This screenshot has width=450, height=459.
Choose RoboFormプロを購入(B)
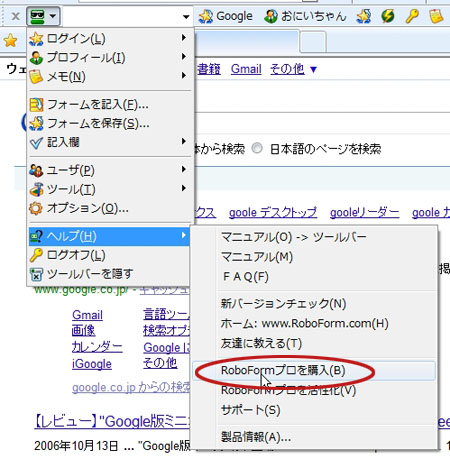pos(314,370)
